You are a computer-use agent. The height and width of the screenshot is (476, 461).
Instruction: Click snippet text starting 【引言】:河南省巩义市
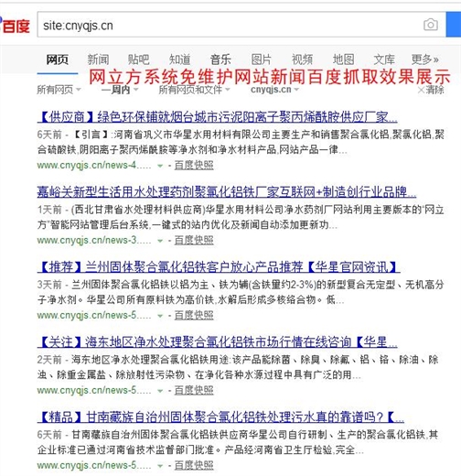(x=241, y=142)
